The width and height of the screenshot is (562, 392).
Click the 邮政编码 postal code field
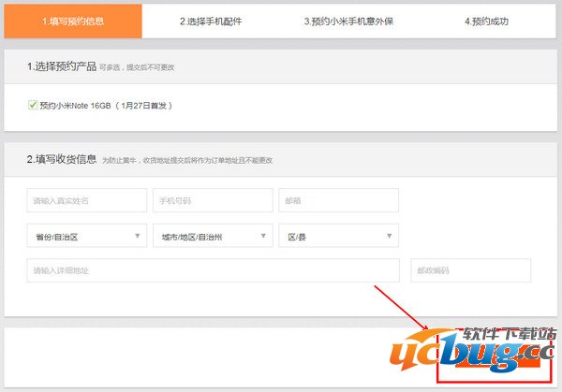(x=470, y=271)
